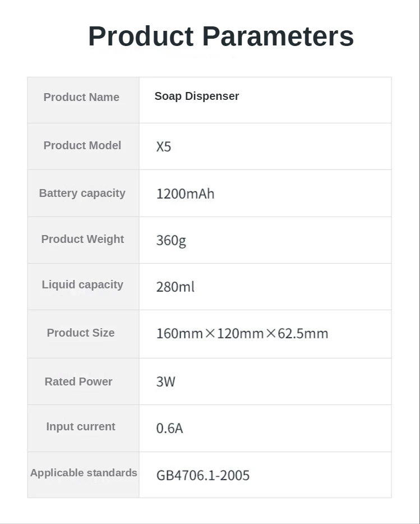Select the Rated Power label
This screenshot has height=524, width=420.
(x=79, y=381)
